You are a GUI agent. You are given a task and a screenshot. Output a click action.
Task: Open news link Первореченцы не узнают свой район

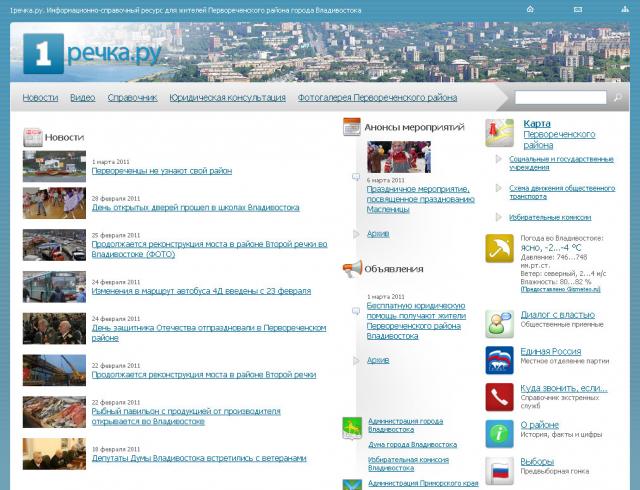click(x=161, y=171)
